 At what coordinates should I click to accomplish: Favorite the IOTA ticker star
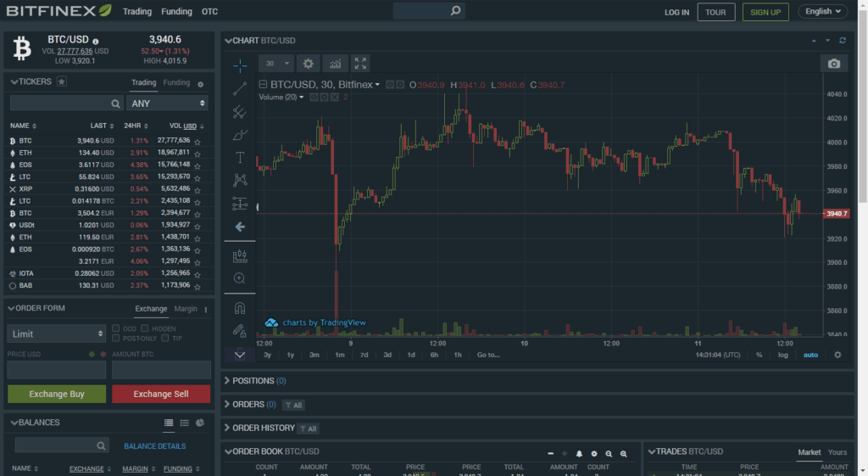[x=197, y=274]
